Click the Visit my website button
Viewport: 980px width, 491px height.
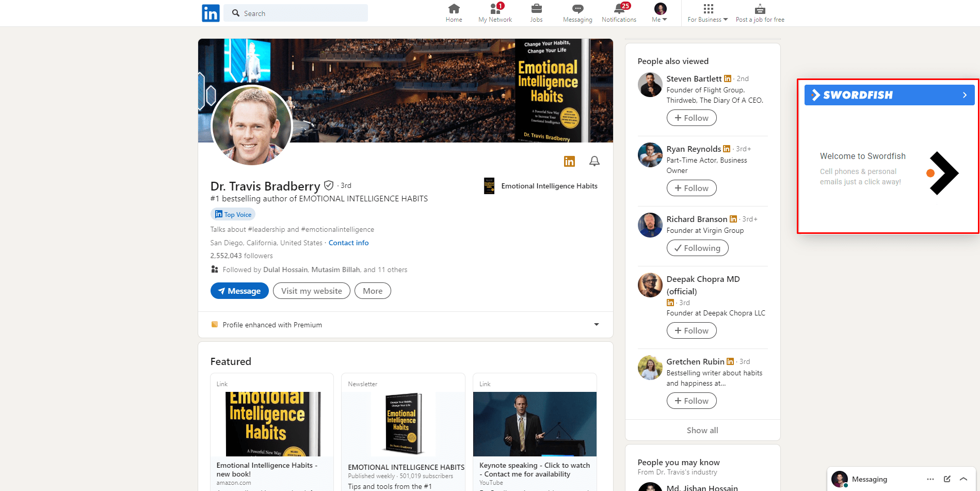[x=311, y=291]
